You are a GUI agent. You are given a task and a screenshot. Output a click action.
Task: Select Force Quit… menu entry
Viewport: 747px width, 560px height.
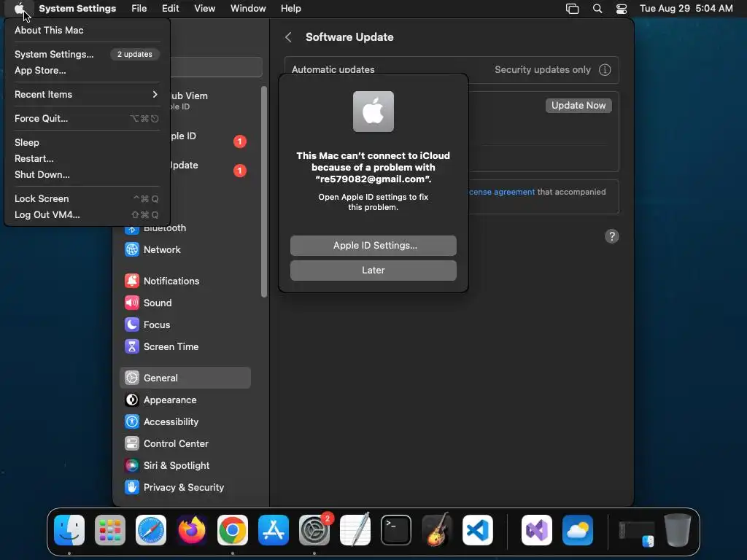[87, 119]
